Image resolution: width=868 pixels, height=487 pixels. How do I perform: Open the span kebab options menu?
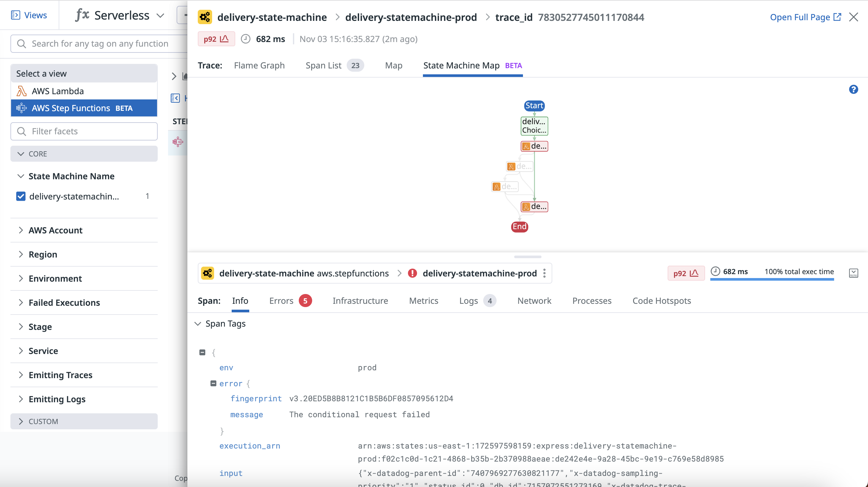coord(544,273)
